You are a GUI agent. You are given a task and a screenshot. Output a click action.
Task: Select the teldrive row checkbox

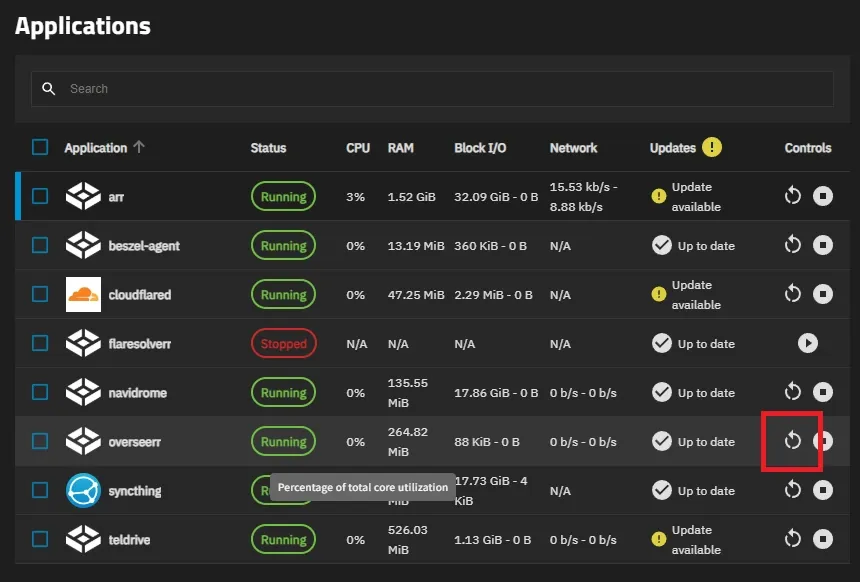(40, 539)
